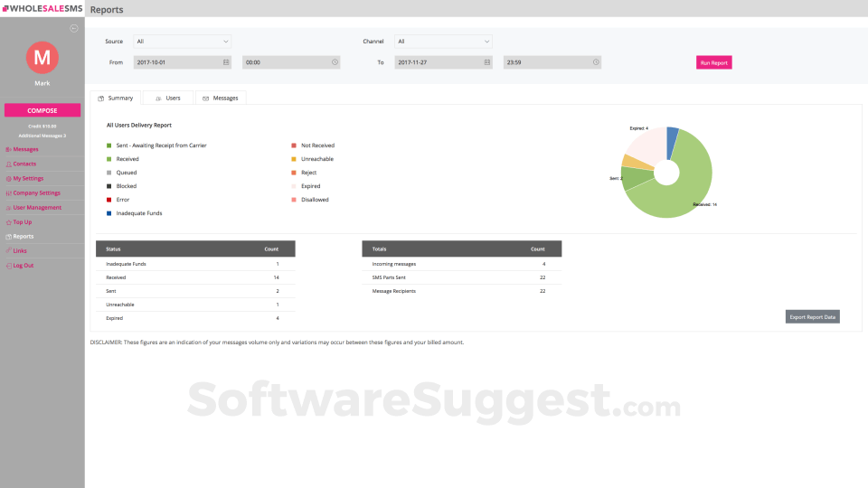868x488 pixels.
Task: Click Mark's profile avatar
Action: click(42, 57)
